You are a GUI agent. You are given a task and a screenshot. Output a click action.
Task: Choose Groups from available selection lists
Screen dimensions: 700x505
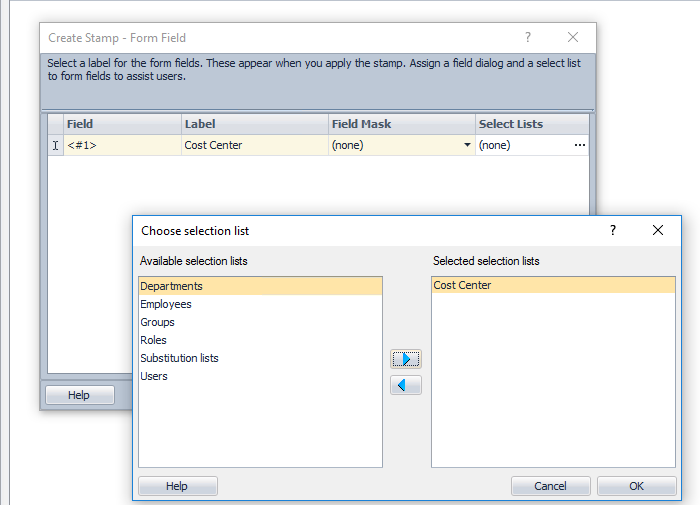tap(158, 322)
